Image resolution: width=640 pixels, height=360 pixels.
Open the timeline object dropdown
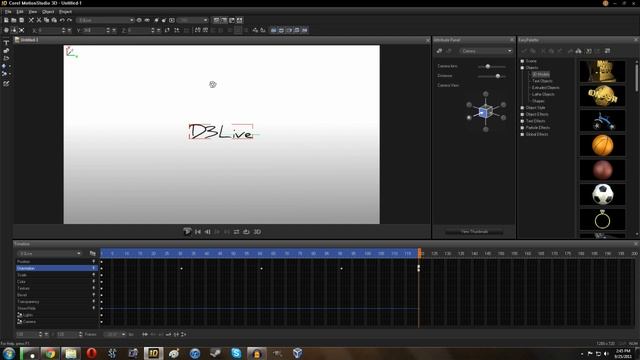pos(50,253)
